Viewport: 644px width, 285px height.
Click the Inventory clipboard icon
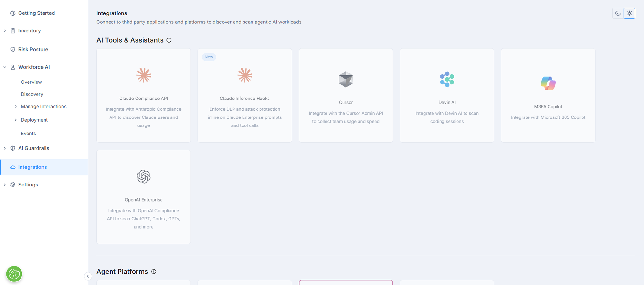click(13, 31)
